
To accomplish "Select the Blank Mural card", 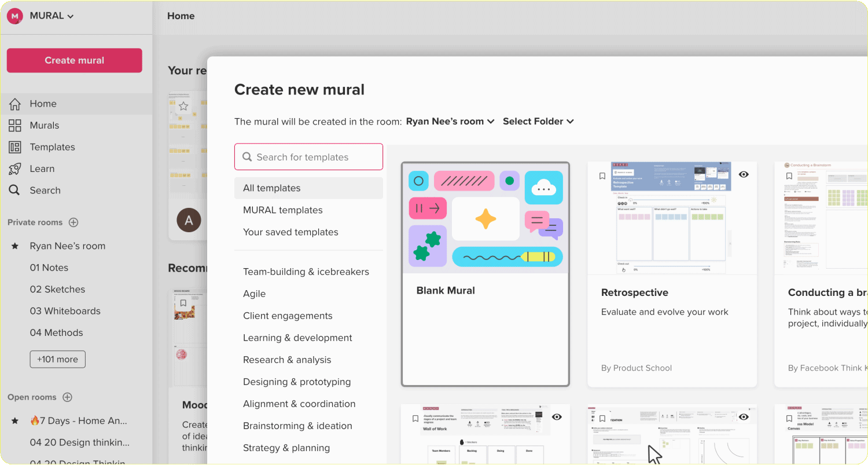I will (486, 274).
